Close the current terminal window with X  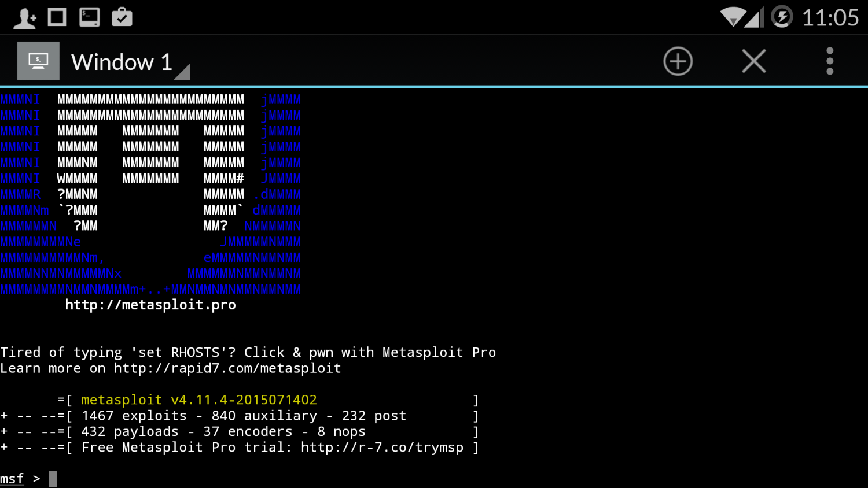tap(753, 61)
